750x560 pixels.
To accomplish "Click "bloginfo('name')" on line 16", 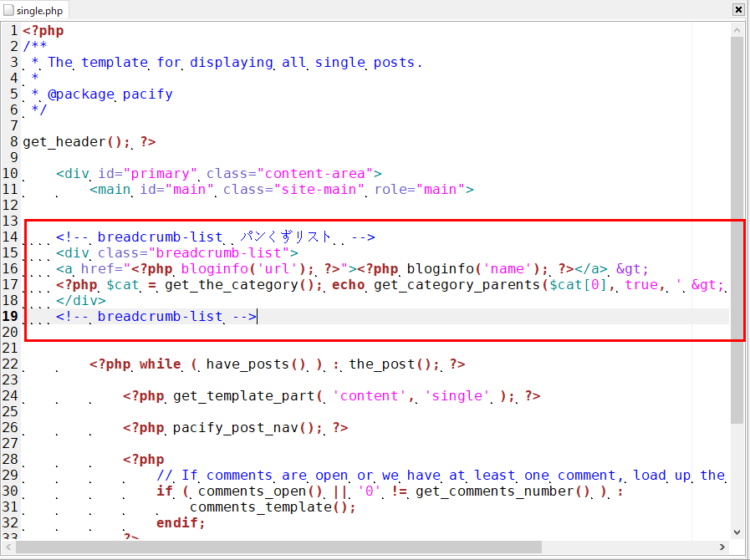I will point(473,269).
